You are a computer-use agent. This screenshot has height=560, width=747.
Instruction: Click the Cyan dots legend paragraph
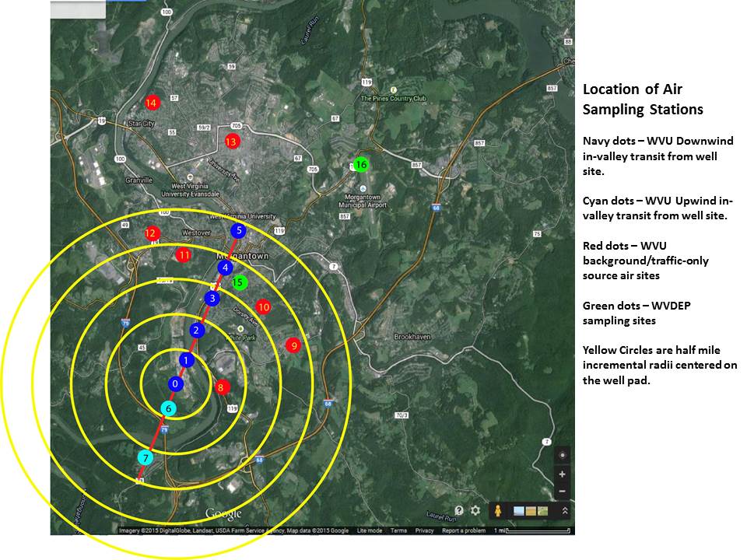(x=658, y=208)
